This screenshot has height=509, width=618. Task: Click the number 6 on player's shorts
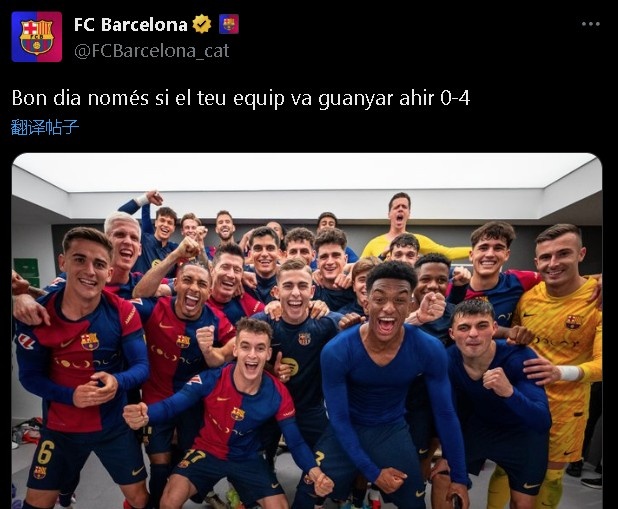coord(45,452)
